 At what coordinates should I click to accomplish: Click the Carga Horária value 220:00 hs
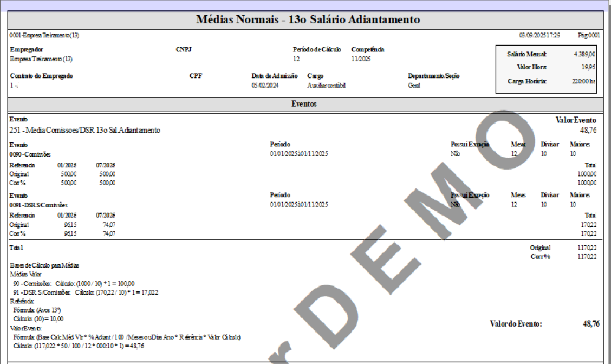click(x=584, y=81)
